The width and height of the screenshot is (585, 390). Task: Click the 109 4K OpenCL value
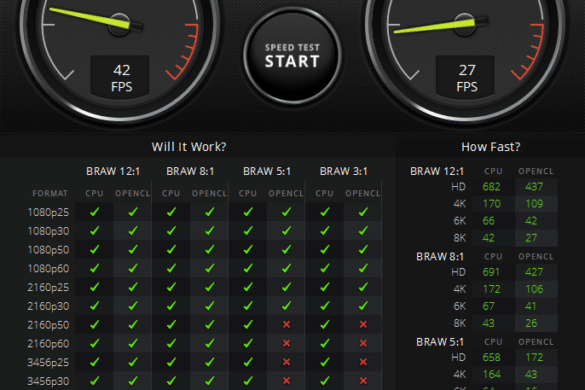(x=534, y=204)
